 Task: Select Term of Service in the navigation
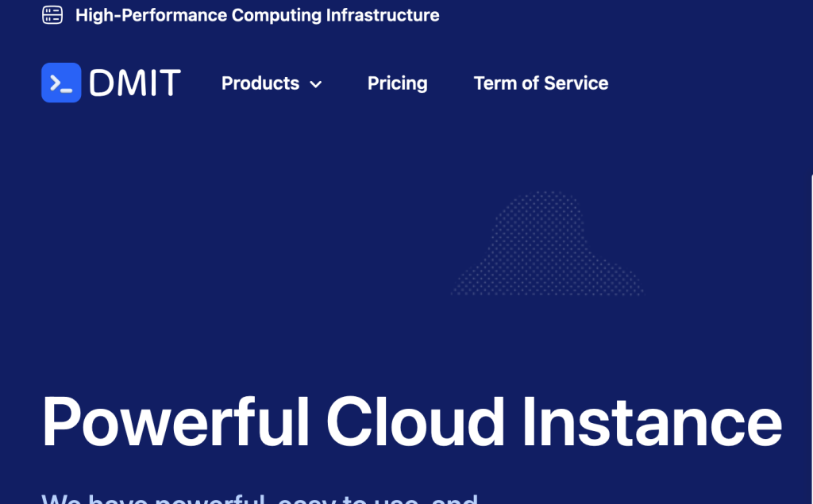[x=541, y=83]
